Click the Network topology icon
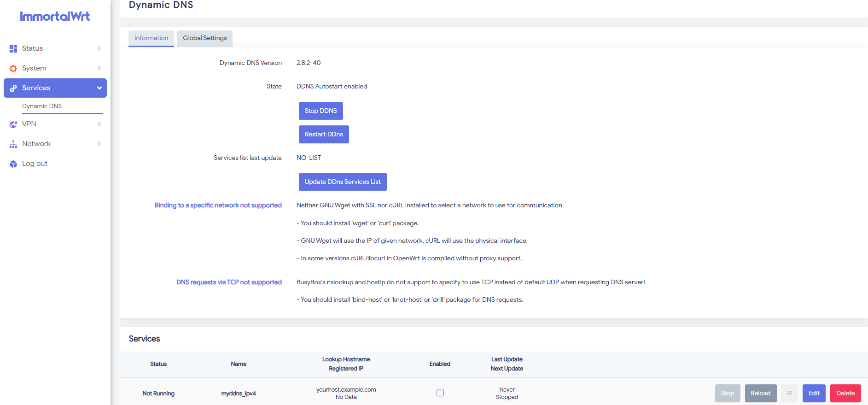868x405 pixels. point(13,144)
